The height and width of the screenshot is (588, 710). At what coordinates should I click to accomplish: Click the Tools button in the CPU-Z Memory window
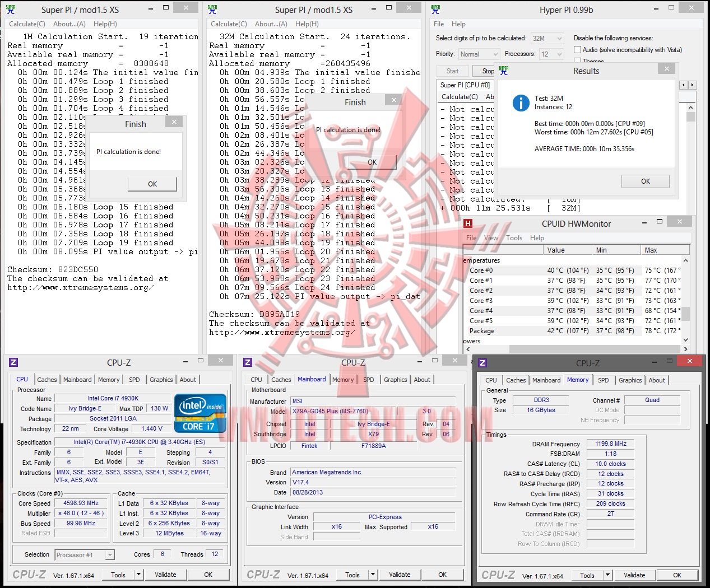pos(587,575)
